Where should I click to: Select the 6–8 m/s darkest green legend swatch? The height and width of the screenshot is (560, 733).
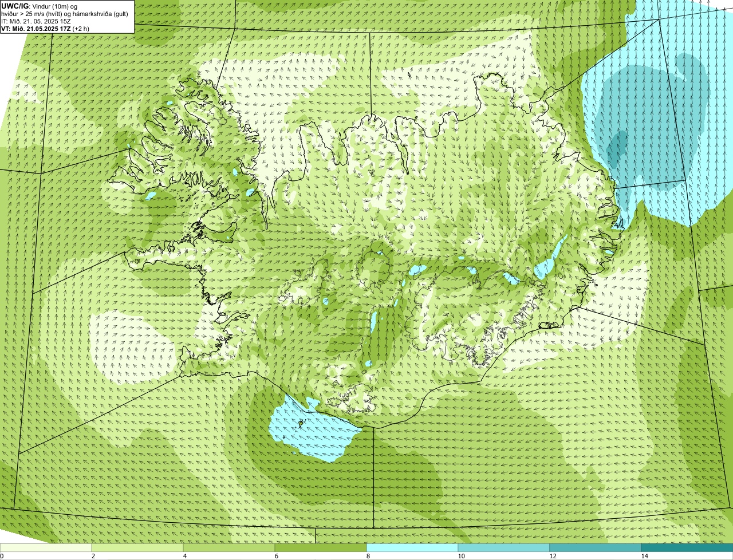[x=321, y=547]
